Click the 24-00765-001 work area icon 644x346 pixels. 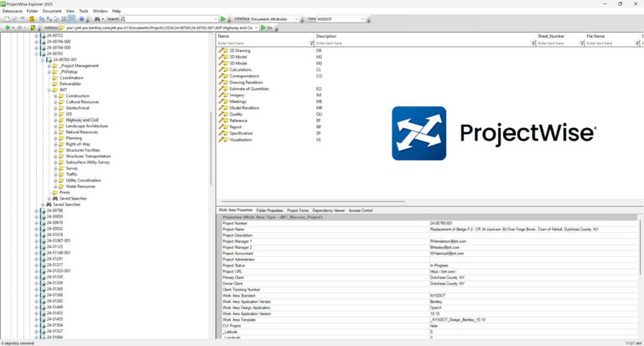(x=49, y=59)
